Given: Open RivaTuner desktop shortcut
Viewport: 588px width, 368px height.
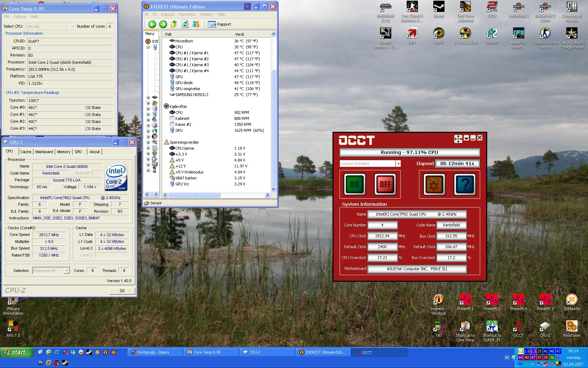Looking at the screenshot, I should point(572,329).
